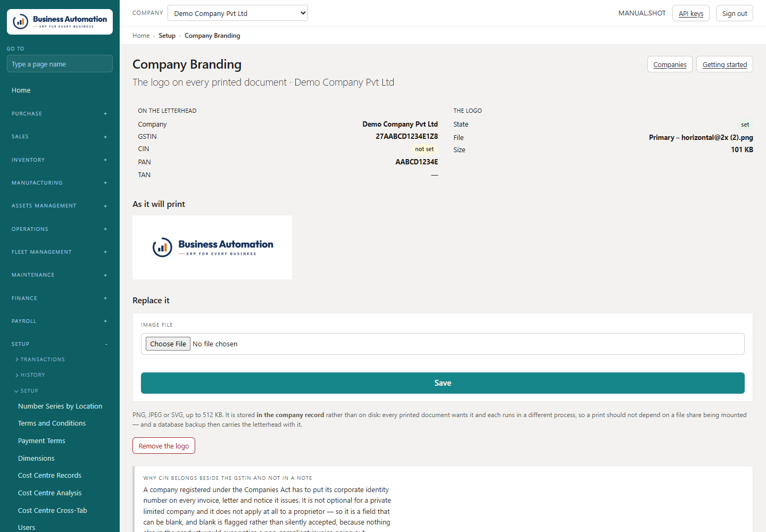Expand the Maintenance menu section
The width and height of the screenshot is (766, 532).
[60, 275]
